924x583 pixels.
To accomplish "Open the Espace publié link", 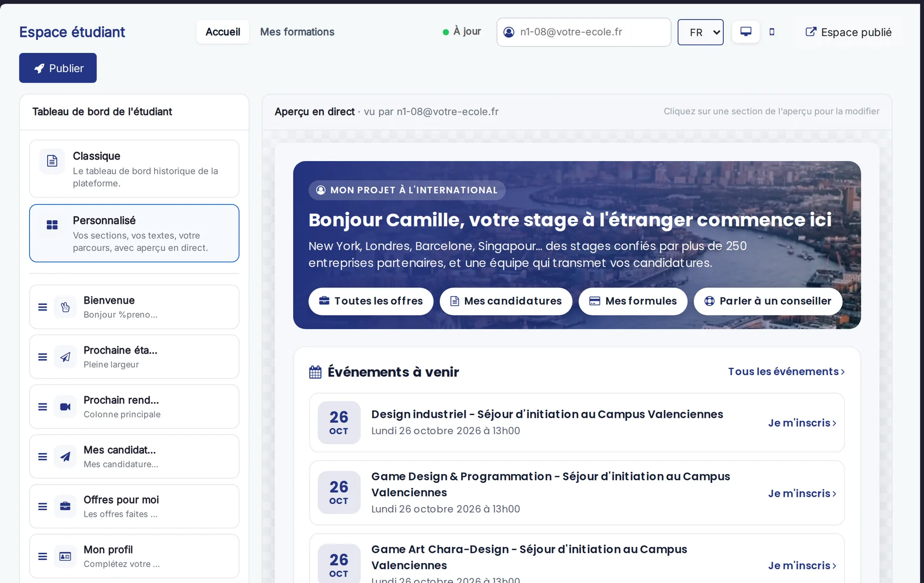I will click(x=848, y=32).
